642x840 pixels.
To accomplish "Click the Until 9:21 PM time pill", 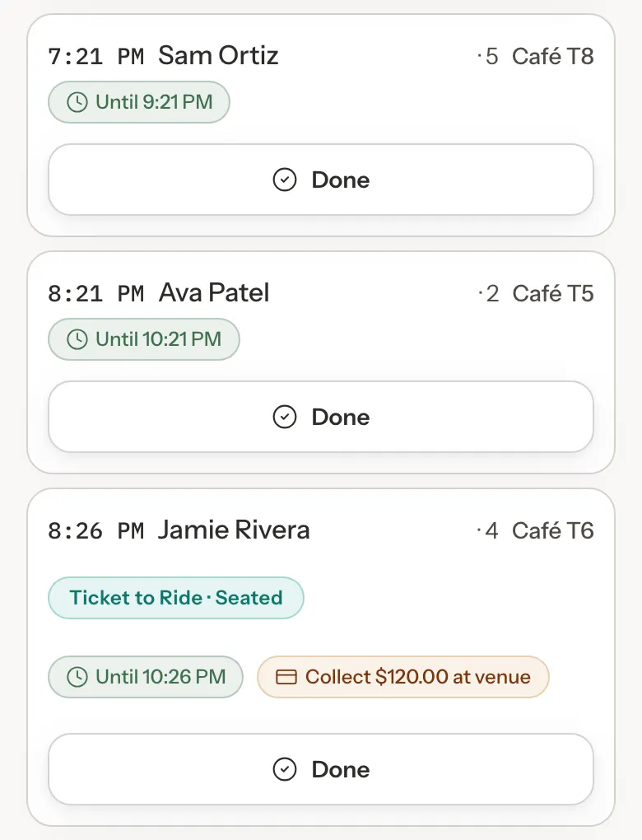I will (139, 102).
